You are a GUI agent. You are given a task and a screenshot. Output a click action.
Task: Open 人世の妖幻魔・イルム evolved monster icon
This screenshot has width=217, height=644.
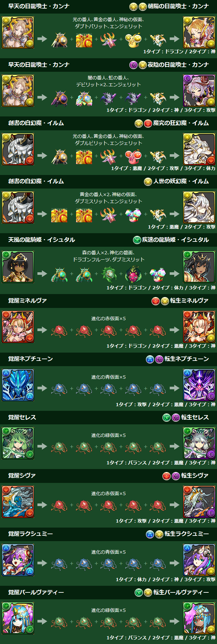point(199,207)
